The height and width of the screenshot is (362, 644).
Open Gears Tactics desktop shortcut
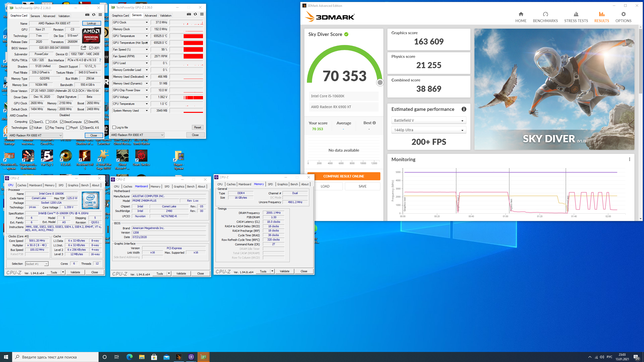click(141, 158)
